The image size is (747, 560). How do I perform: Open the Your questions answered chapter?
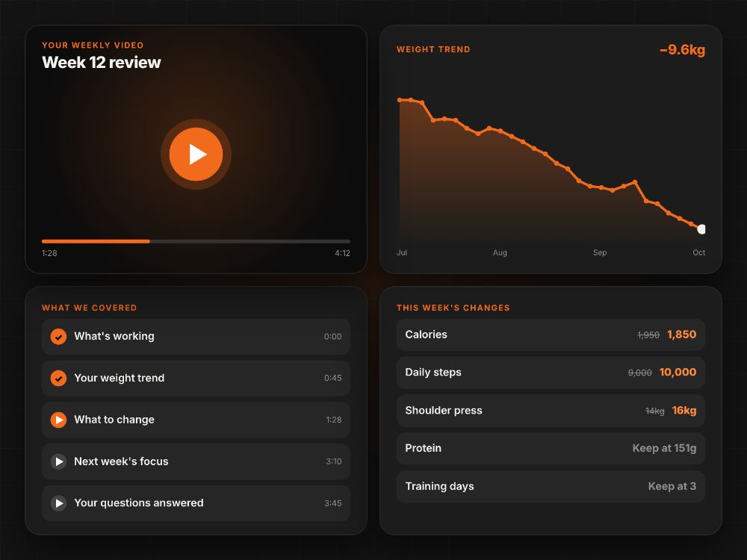coord(196,503)
